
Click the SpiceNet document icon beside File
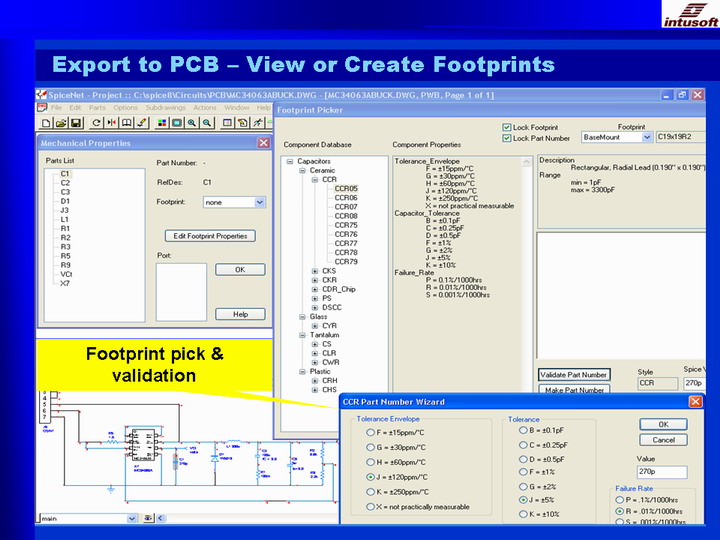tap(42, 107)
